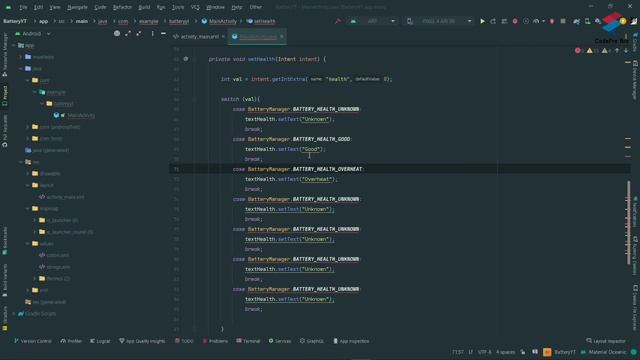Viewport: 640px width, 360px height.
Task: Click the red error indicator in editor
Action: [578, 51]
